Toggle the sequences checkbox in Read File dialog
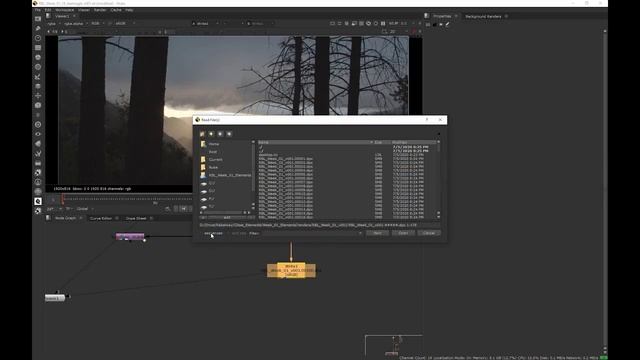This screenshot has width=640, height=360. pyautogui.click(x=213, y=233)
